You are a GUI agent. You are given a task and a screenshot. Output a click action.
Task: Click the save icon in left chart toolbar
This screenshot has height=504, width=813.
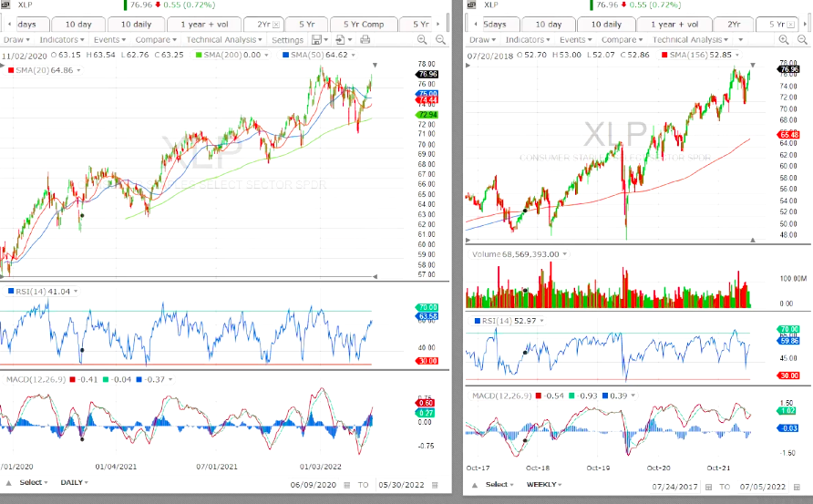(316, 39)
